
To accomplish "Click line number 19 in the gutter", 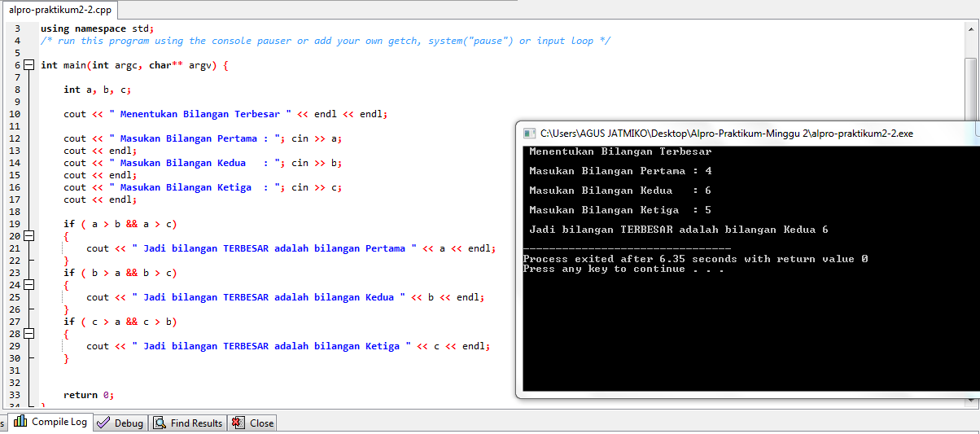I will tap(15, 224).
